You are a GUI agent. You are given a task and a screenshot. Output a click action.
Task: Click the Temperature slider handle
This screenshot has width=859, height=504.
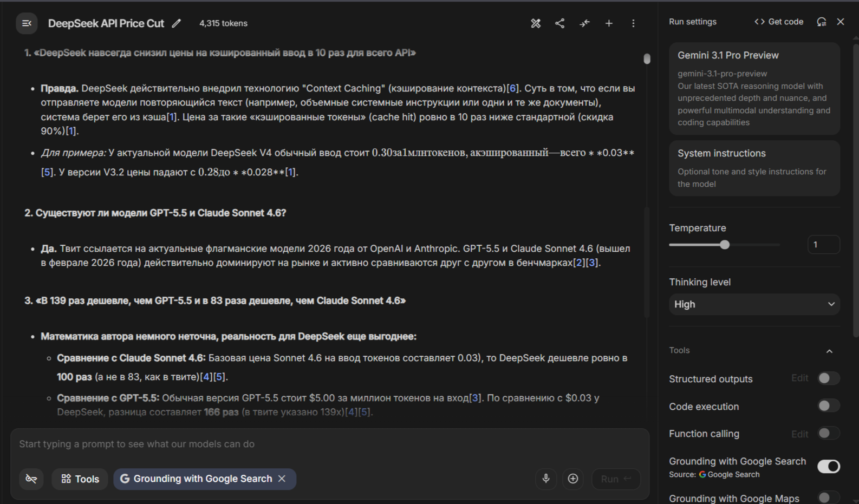click(725, 245)
